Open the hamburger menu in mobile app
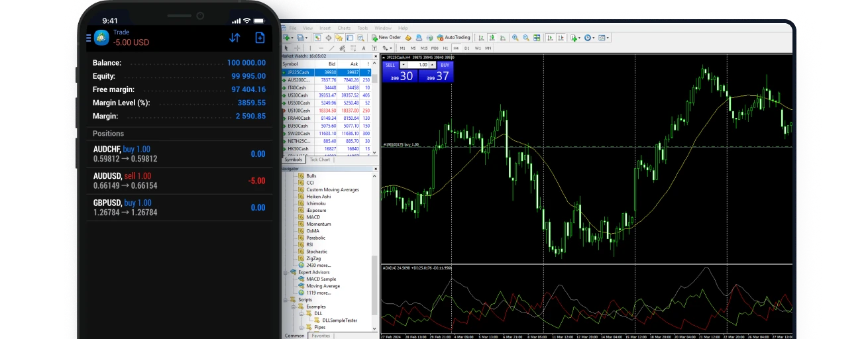This screenshot has width=868, height=339. coord(89,38)
